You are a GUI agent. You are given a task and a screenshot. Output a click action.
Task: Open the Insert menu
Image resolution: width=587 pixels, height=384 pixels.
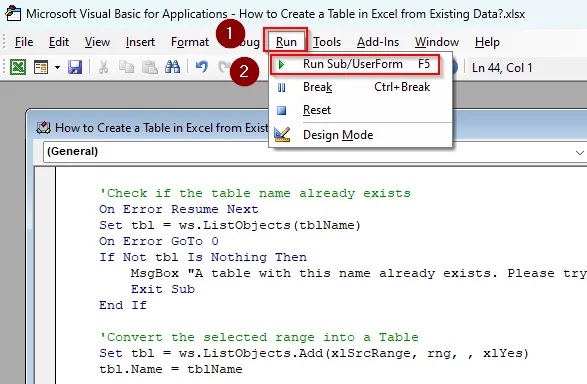click(140, 42)
